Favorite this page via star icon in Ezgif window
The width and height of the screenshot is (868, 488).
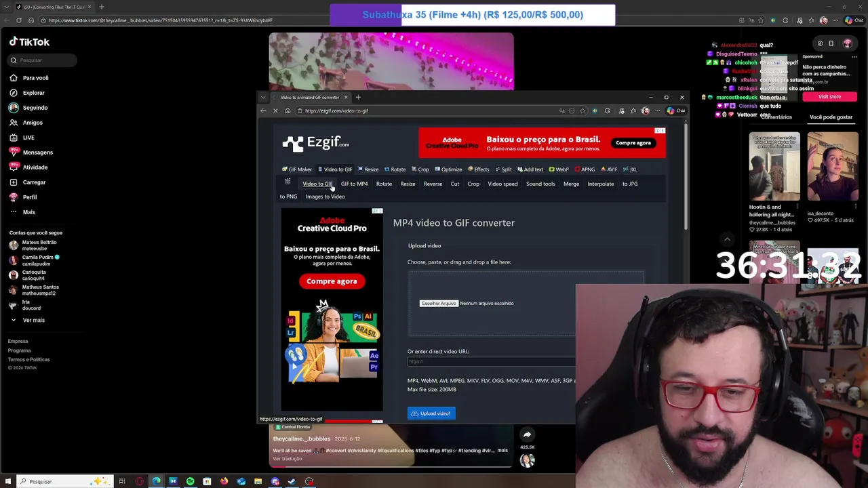[583, 110]
